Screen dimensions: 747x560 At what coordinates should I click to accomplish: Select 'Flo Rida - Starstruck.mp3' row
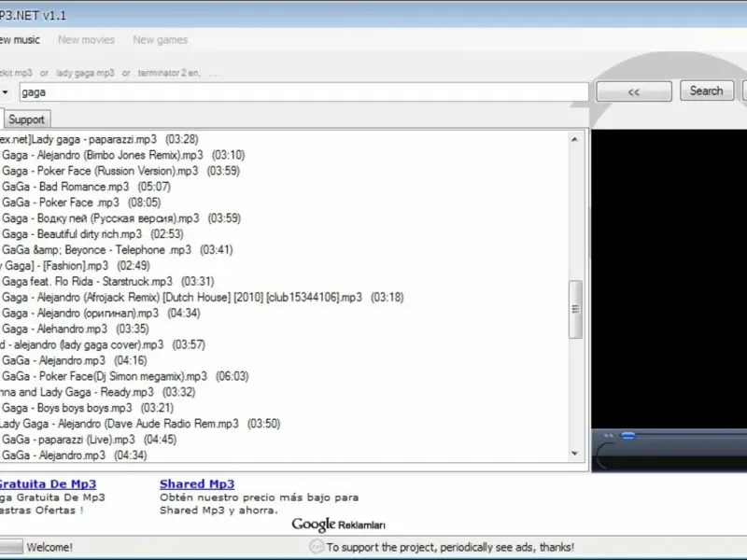click(107, 281)
